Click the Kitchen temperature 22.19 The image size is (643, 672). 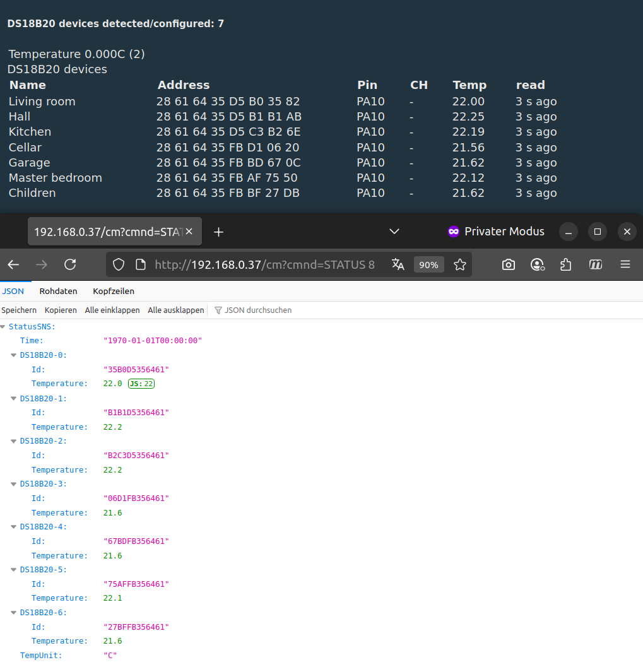(x=468, y=132)
